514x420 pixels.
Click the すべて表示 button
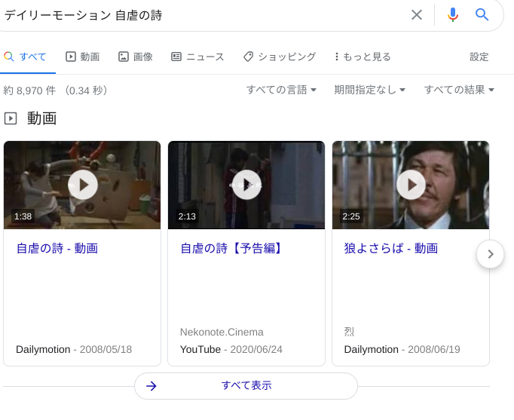[x=246, y=386]
